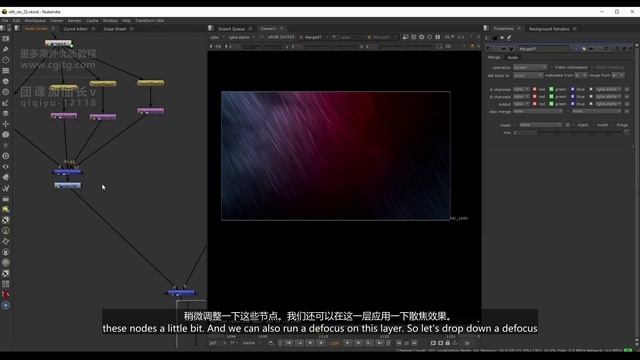
Task: Switch to the Dope Sheet tab
Action: pos(115,29)
